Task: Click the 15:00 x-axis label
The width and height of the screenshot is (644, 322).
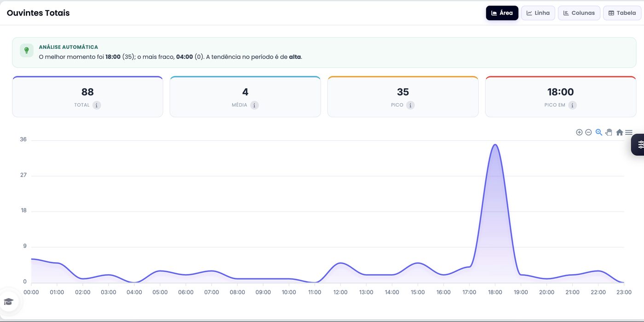Action: click(418, 292)
